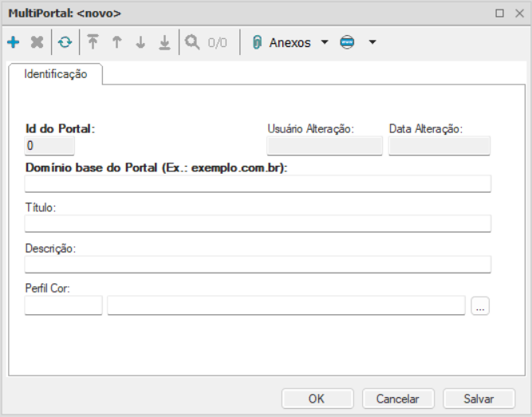Go to next record down arrow

140,43
